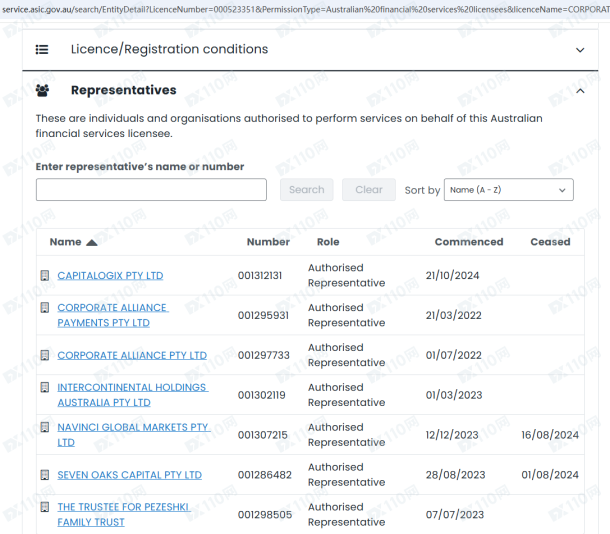Click document icon beside NAVINCI GLOBAL MARKETS
This screenshot has width=610, height=534.
point(45,427)
